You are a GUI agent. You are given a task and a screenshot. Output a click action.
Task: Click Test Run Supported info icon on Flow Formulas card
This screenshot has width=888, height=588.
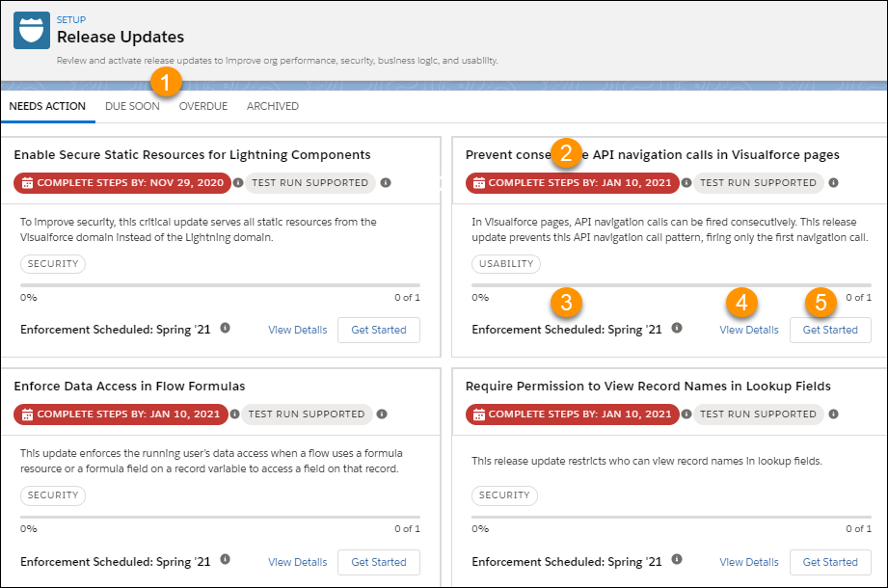(x=381, y=414)
